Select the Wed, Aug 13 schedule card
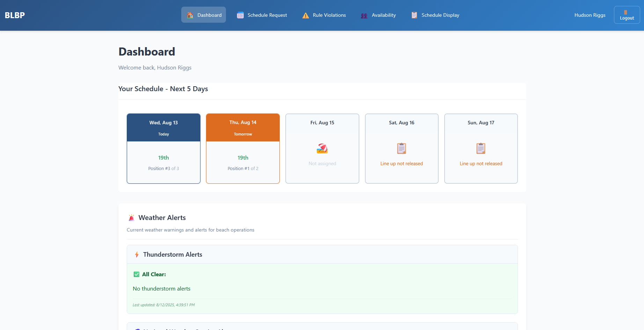The height and width of the screenshot is (330, 644). pos(163,148)
